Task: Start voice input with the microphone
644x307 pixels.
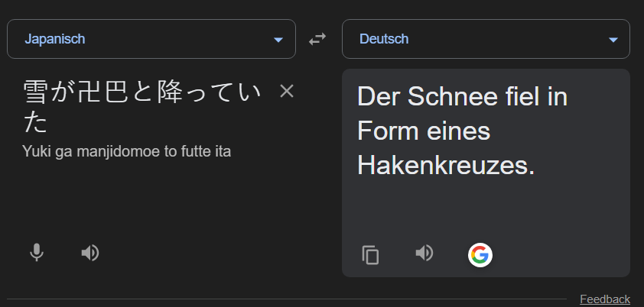Action: point(36,253)
